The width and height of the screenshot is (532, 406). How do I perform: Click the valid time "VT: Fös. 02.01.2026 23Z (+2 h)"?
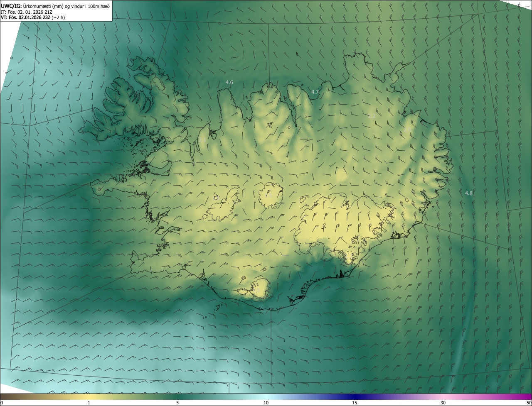click(x=33, y=17)
